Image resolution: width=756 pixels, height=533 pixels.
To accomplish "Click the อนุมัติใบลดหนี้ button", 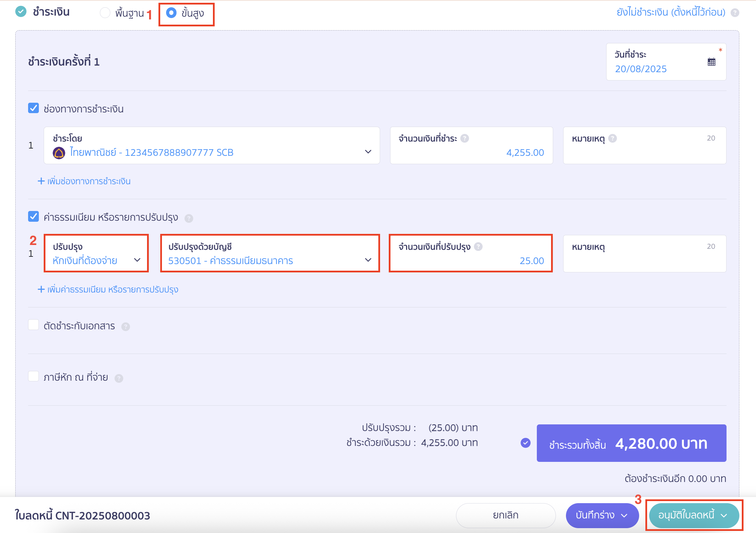I will tap(694, 515).
